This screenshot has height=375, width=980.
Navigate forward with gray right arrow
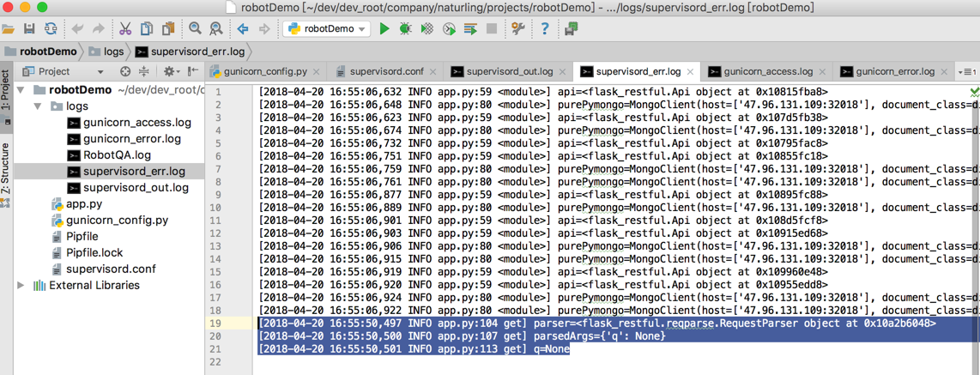click(x=263, y=29)
